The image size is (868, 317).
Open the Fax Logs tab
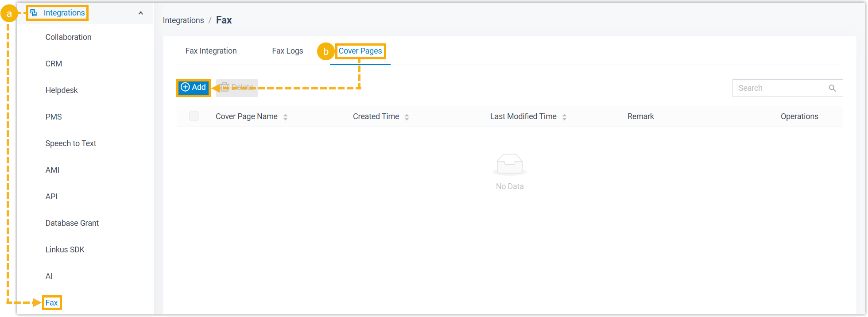tap(287, 51)
